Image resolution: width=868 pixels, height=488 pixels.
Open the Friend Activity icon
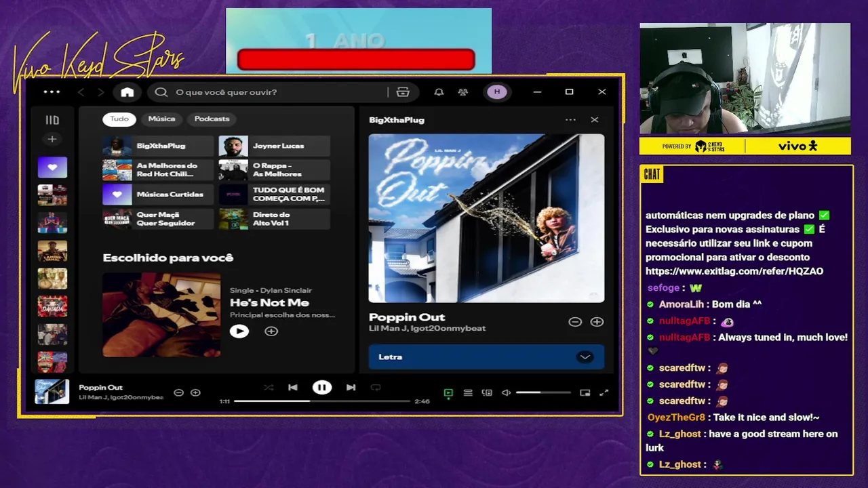463,92
